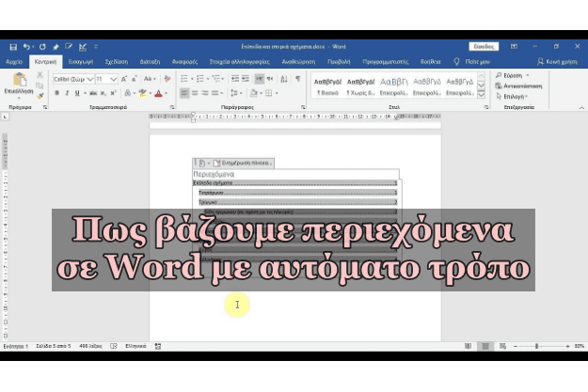Open the font name dropdown Calibri
588x392 pixels.
(x=90, y=80)
